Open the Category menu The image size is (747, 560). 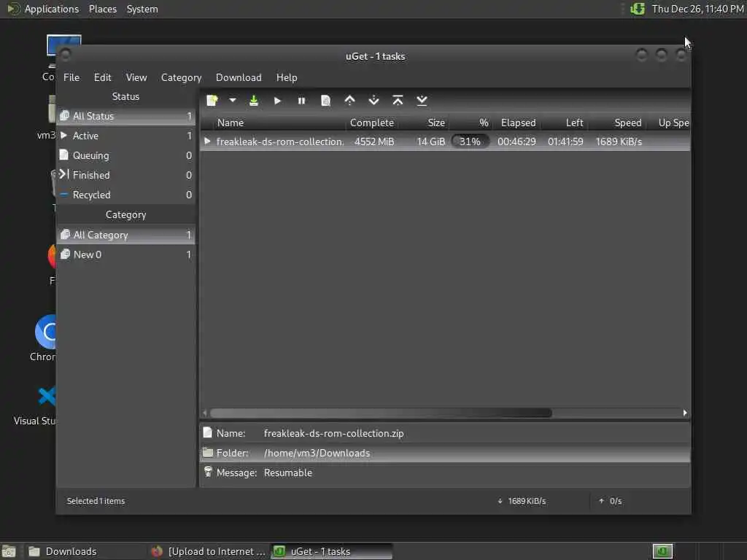click(181, 77)
